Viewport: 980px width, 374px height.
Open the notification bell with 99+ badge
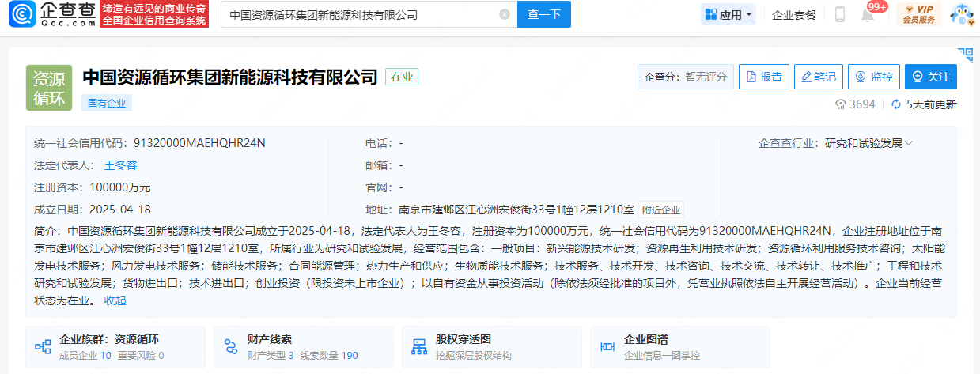(868, 14)
